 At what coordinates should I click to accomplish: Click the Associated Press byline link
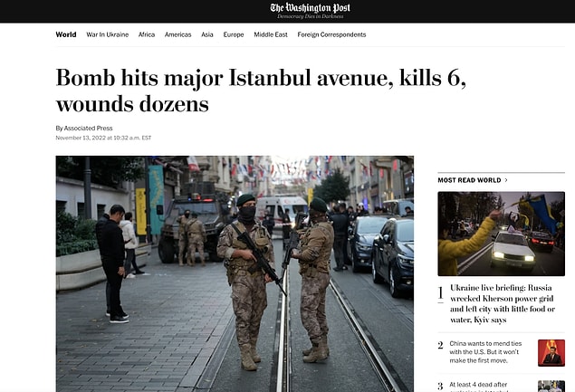tap(88, 128)
